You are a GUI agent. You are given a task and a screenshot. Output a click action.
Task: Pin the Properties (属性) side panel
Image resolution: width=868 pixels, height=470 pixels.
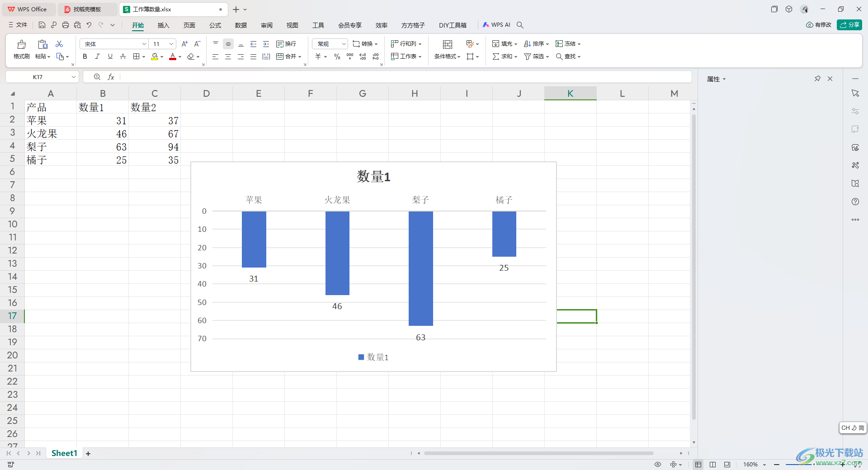coord(817,79)
